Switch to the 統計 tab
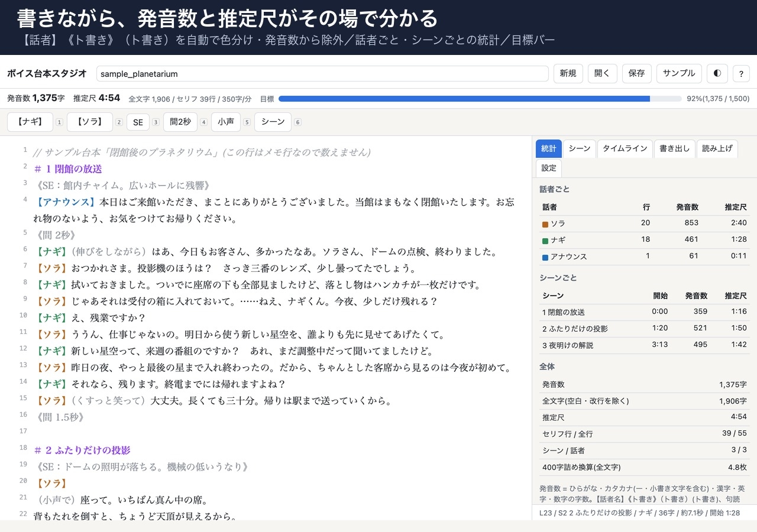The width and height of the screenshot is (757, 532). 549,149
